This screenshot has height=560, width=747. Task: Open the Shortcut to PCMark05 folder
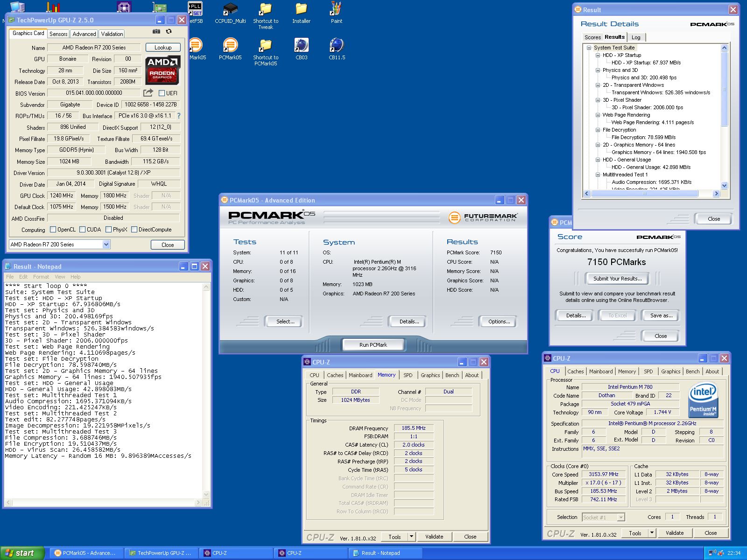tap(266, 52)
